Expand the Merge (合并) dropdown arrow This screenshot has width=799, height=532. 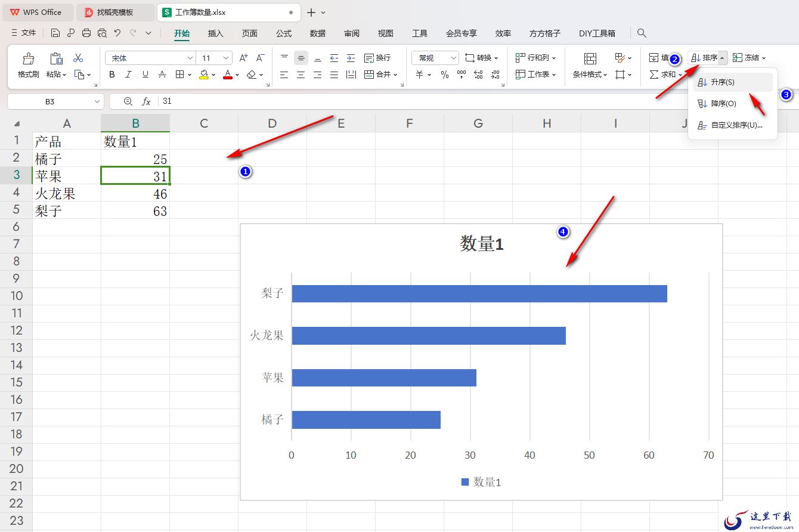click(395, 75)
